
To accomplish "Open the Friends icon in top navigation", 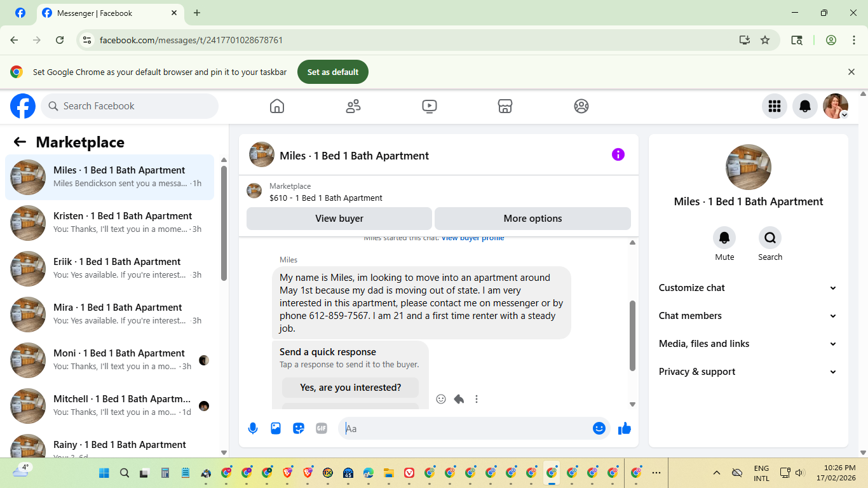I will pos(353,106).
